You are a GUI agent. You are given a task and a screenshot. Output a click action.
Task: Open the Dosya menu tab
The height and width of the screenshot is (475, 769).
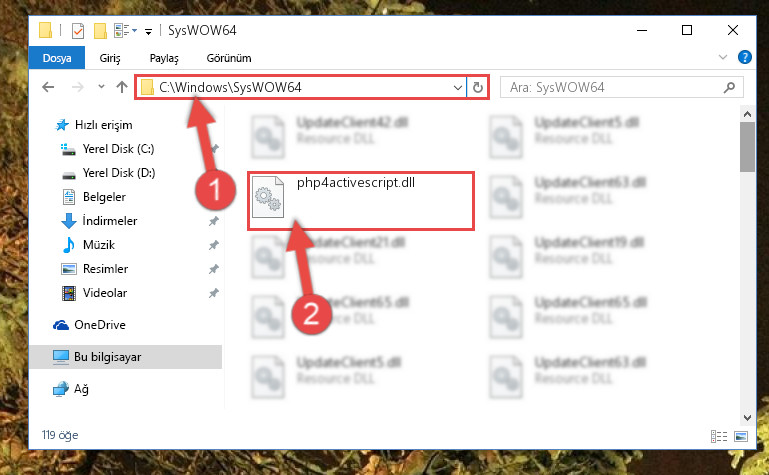tap(57, 58)
